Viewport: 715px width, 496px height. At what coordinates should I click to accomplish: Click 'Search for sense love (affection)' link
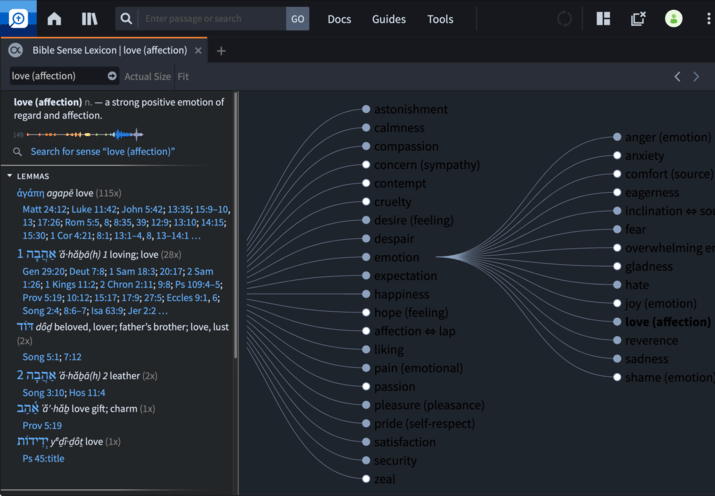click(102, 152)
